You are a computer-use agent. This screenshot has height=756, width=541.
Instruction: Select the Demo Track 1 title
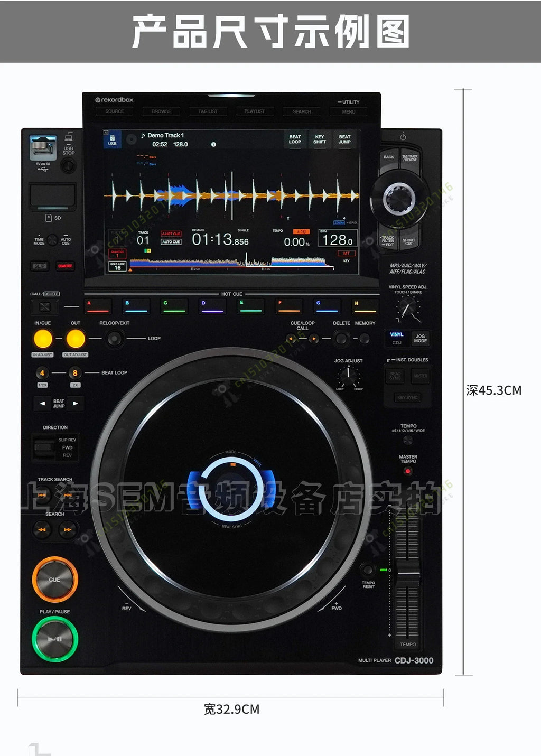coord(165,136)
